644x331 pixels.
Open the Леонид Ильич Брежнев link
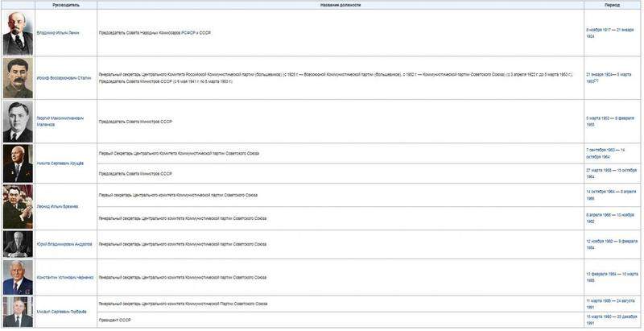(x=57, y=206)
